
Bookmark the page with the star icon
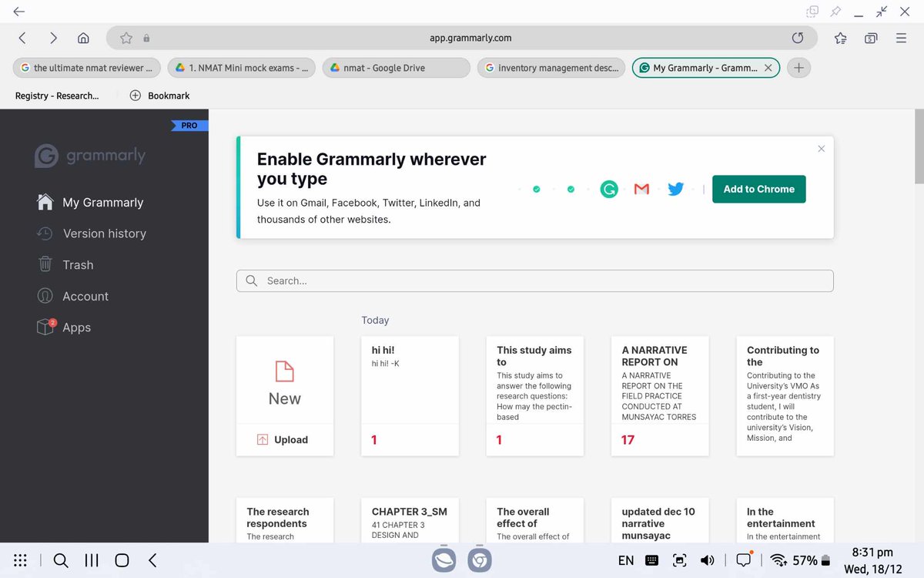pyautogui.click(x=126, y=38)
